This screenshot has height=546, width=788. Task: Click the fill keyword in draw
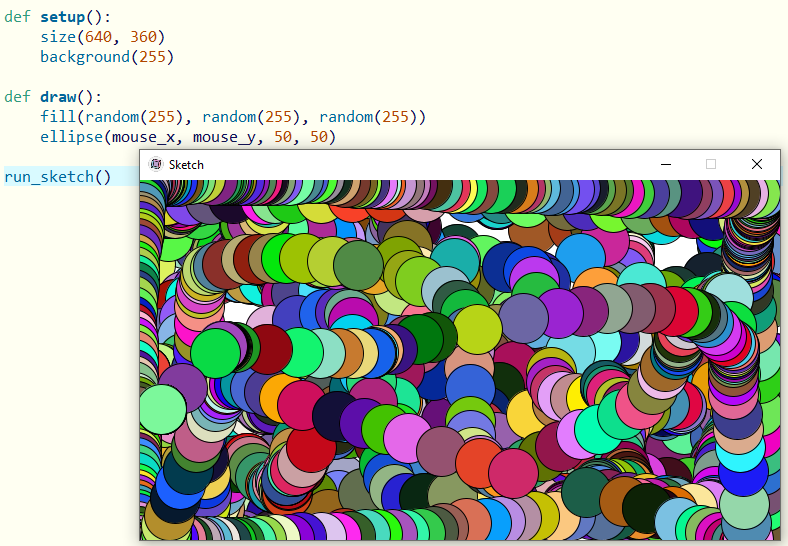(58, 117)
